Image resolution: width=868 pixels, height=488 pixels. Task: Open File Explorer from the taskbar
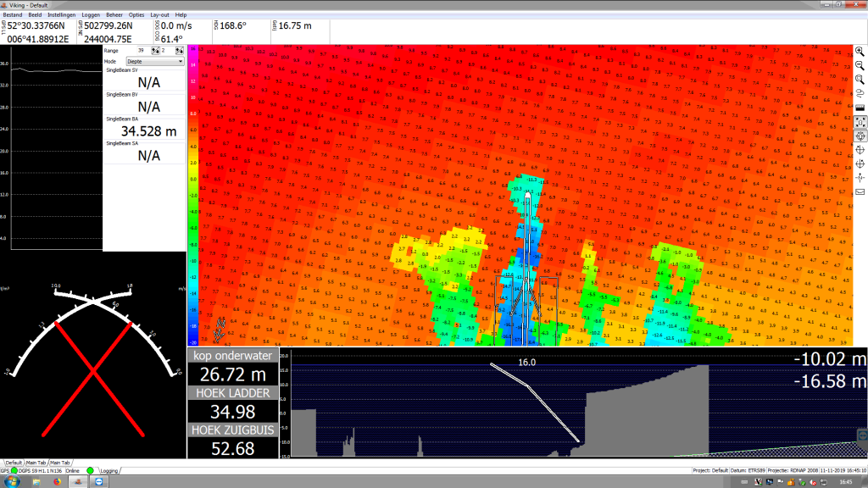click(x=36, y=482)
